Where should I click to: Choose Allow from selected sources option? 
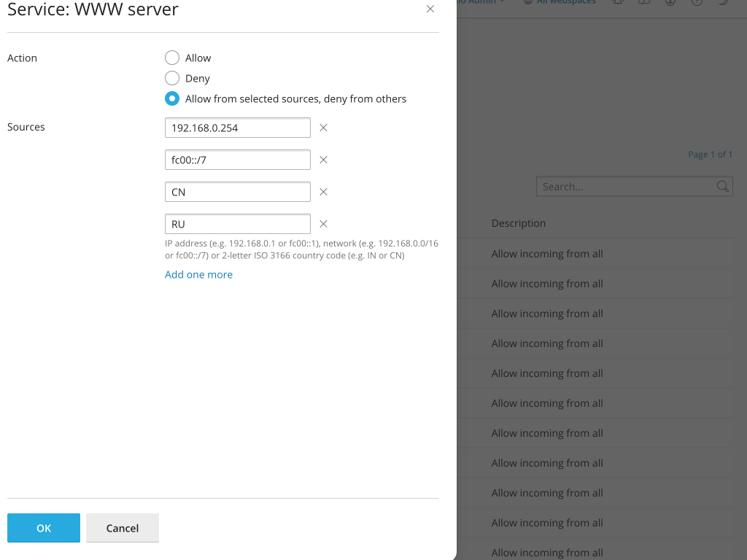(172, 98)
